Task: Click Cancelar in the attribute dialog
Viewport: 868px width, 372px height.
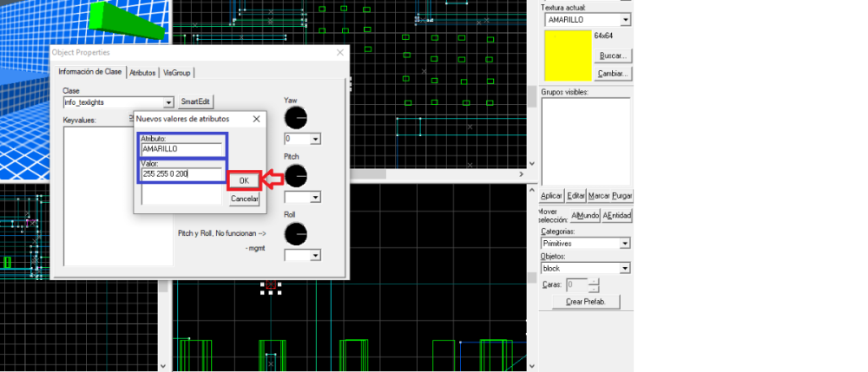Action: [244, 199]
